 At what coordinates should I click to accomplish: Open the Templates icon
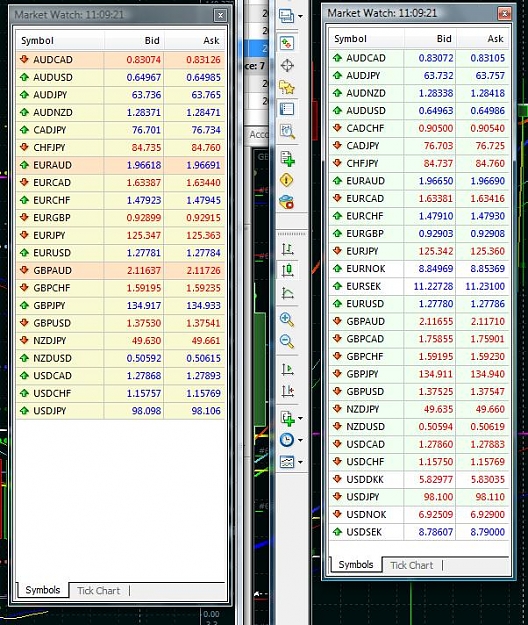(x=287, y=462)
